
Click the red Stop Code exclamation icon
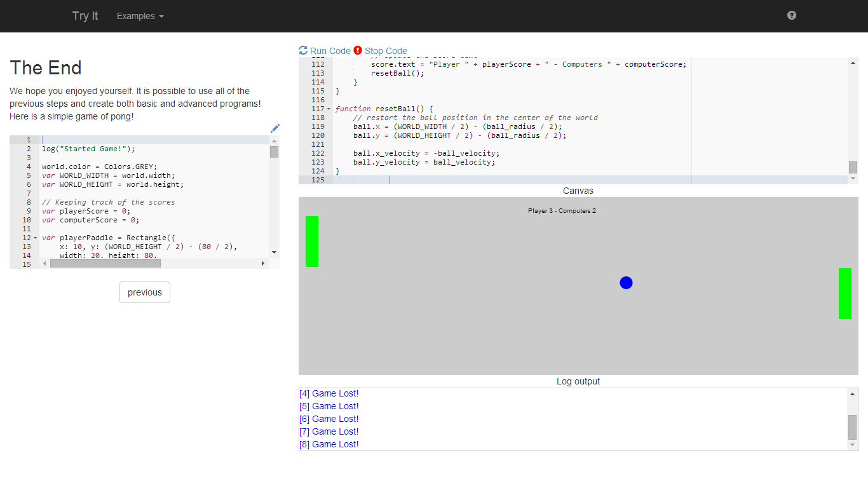coord(358,50)
